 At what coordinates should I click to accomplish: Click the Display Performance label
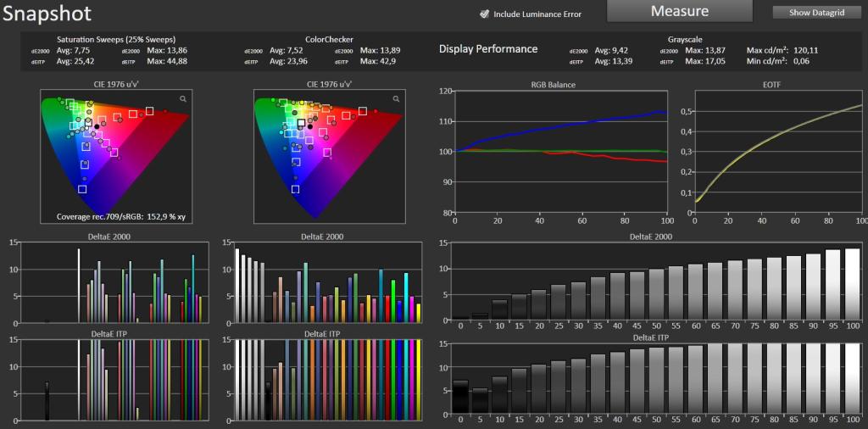(488, 49)
